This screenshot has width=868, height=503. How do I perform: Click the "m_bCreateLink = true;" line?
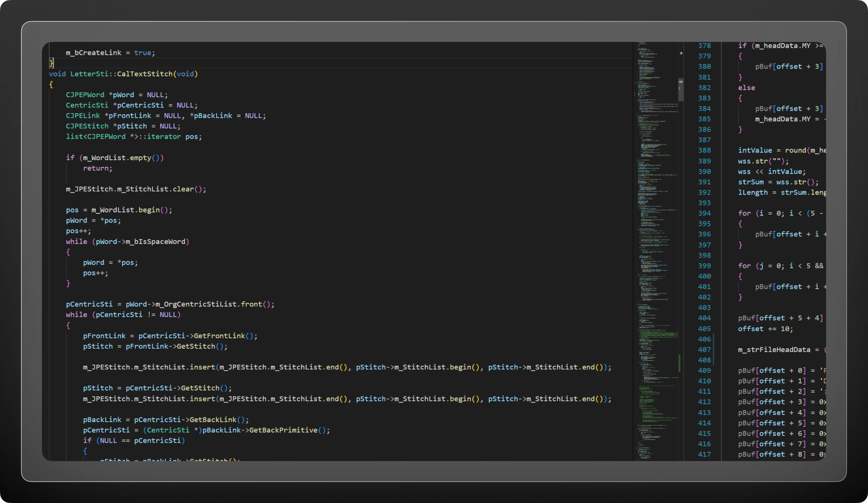click(x=110, y=53)
